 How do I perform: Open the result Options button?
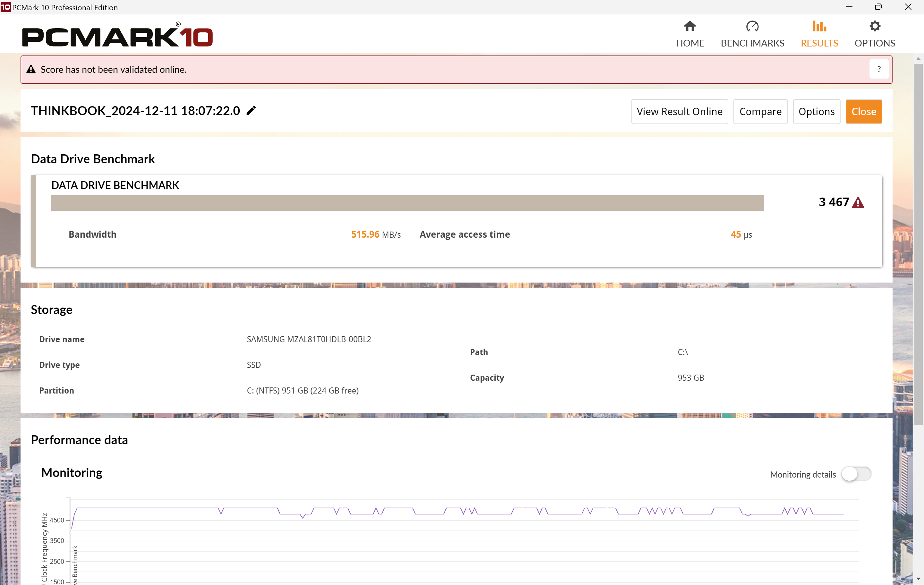tap(816, 112)
